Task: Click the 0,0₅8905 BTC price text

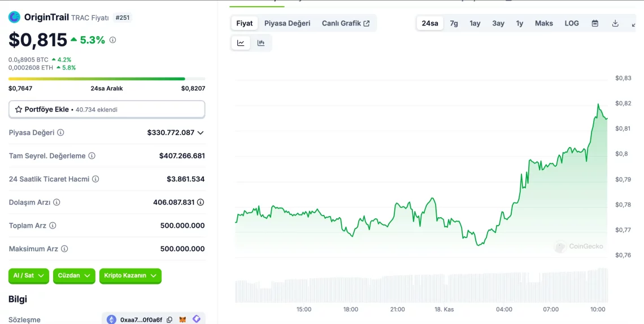Action: pyautogui.click(x=28, y=60)
